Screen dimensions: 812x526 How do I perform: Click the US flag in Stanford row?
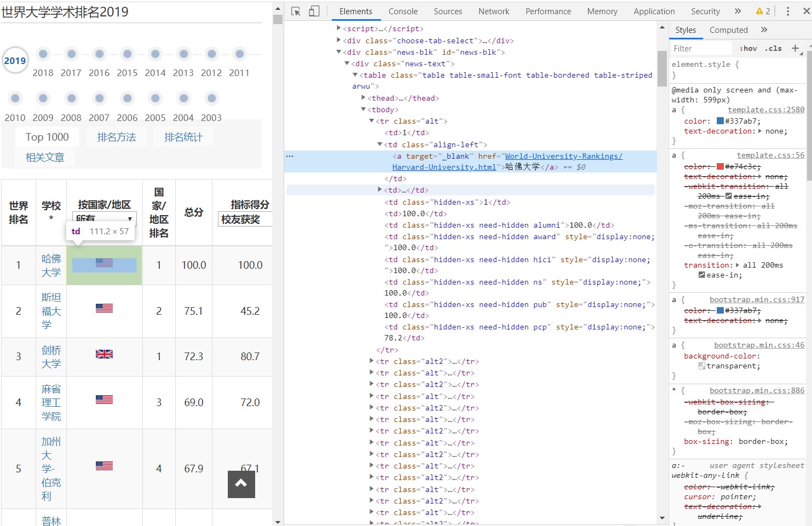104,308
